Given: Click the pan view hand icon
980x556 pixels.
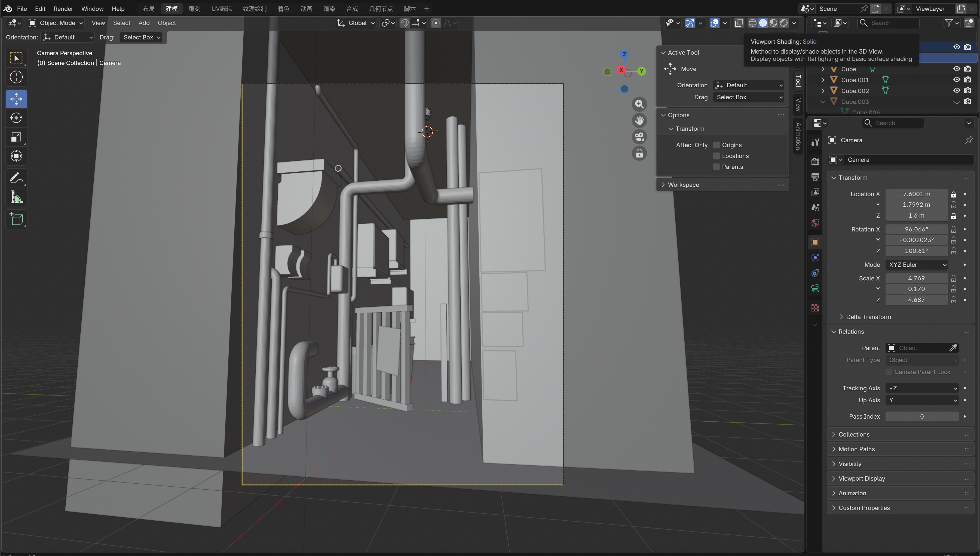Looking at the screenshot, I should (639, 120).
